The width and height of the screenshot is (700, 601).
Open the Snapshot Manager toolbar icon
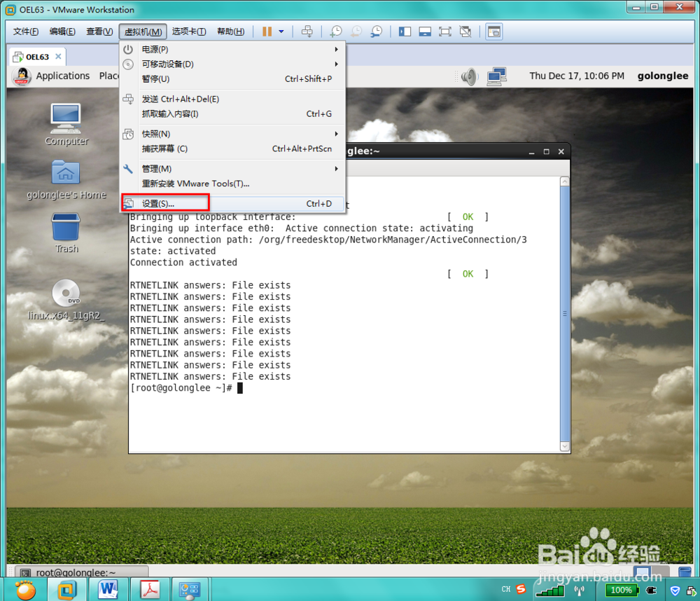[x=376, y=31]
